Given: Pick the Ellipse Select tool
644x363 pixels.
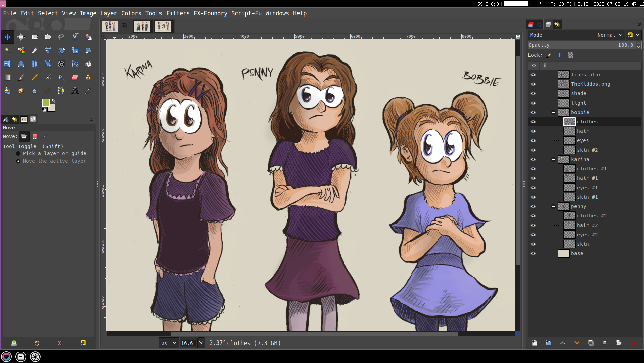Looking at the screenshot, I should (48, 37).
